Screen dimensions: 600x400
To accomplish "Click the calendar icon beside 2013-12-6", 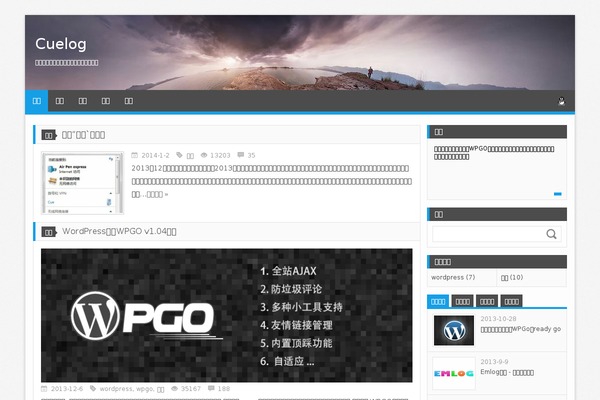I will point(44,389).
